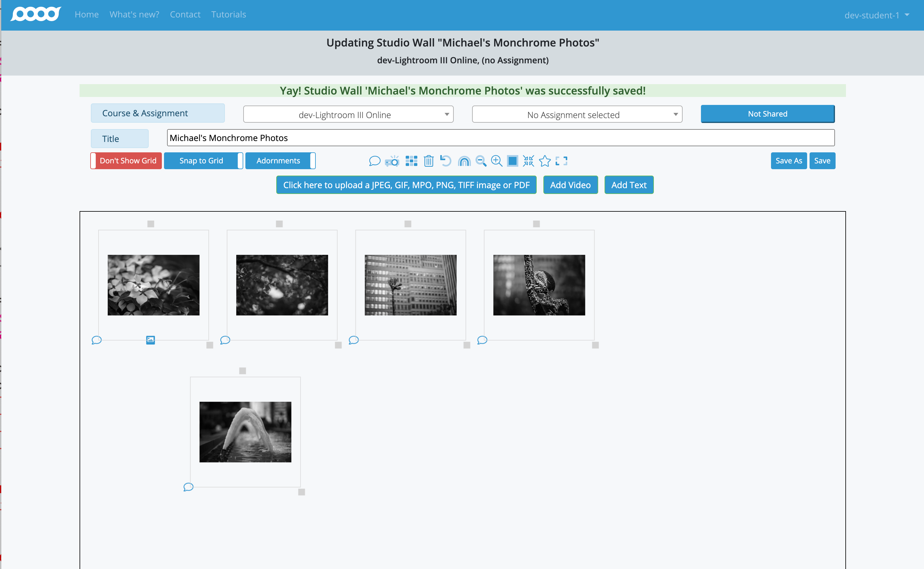Image resolution: width=924 pixels, height=569 pixels.
Task: Click the zoom in magnifier icon
Action: [x=497, y=161]
